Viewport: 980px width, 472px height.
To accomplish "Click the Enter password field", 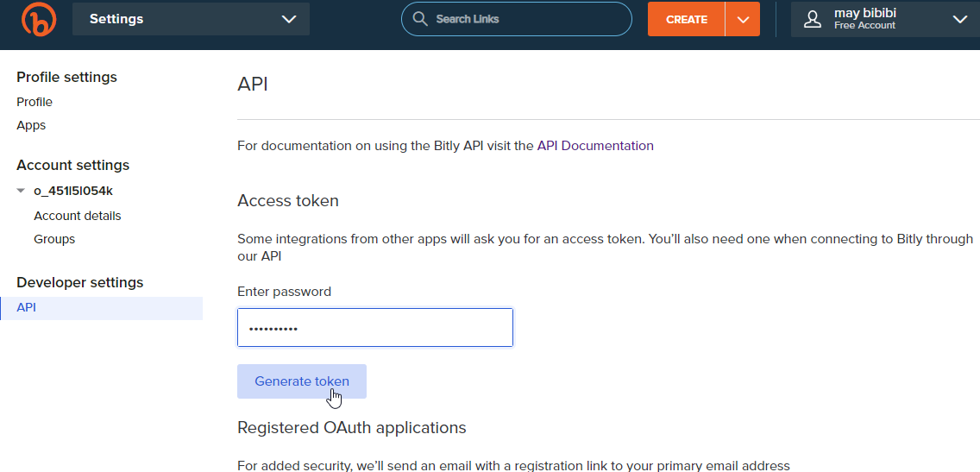I will click(x=375, y=327).
